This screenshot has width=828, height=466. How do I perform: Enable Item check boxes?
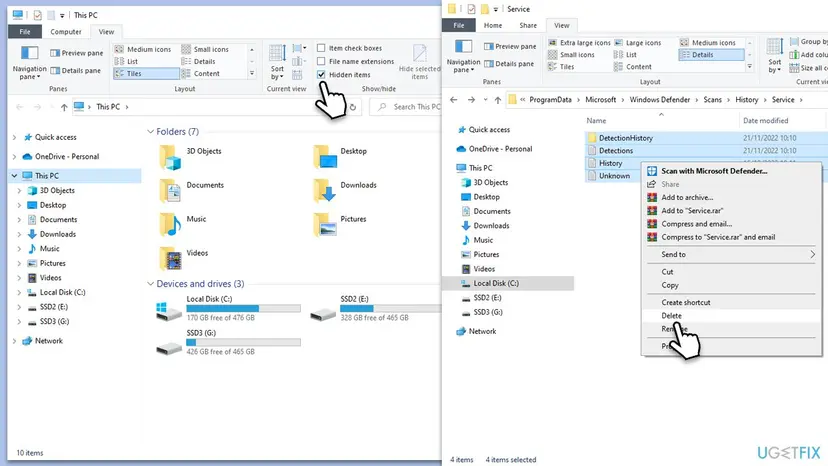(x=321, y=48)
